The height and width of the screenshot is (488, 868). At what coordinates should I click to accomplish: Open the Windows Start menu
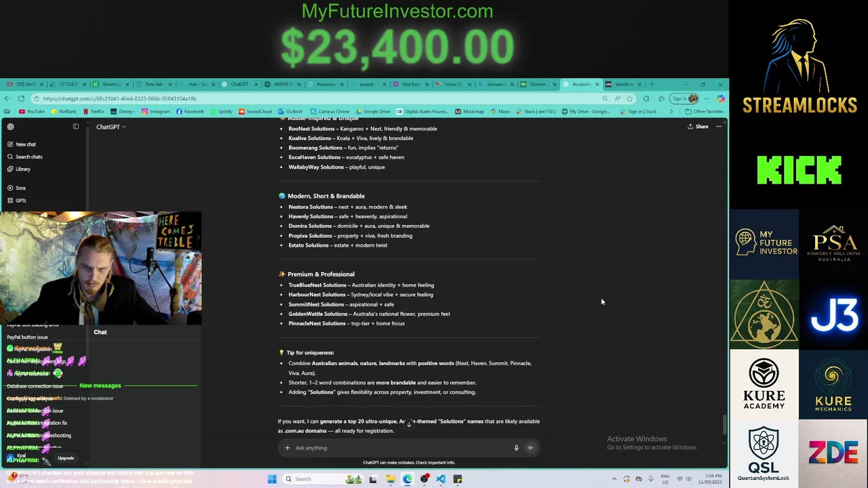click(x=272, y=479)
